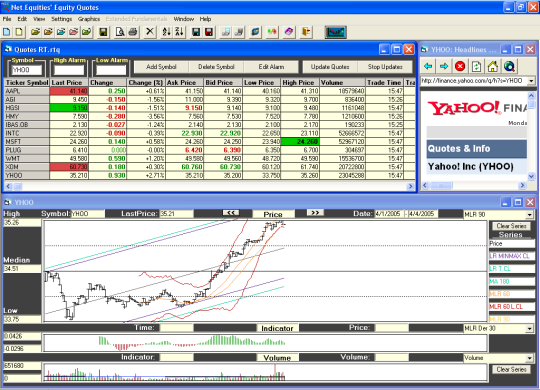This screenshot has width=540, height=390.
Task: Click the browser horizontal scrollbar thumb
Action: click(x=441, y=186)
